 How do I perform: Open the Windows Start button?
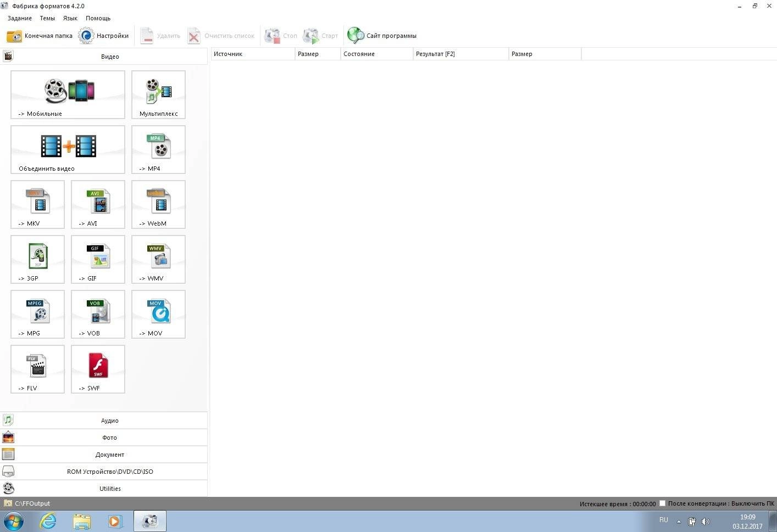(14, 521)
